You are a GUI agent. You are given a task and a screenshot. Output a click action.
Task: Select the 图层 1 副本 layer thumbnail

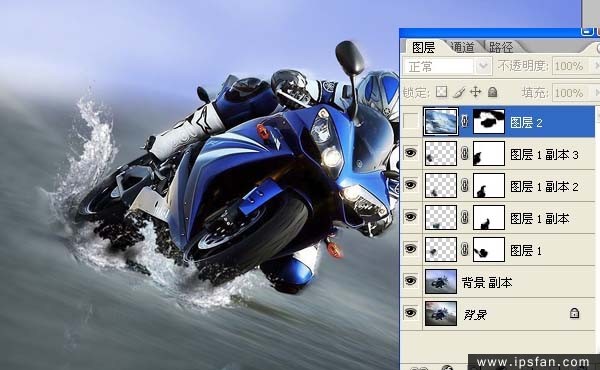coord(441,217)
